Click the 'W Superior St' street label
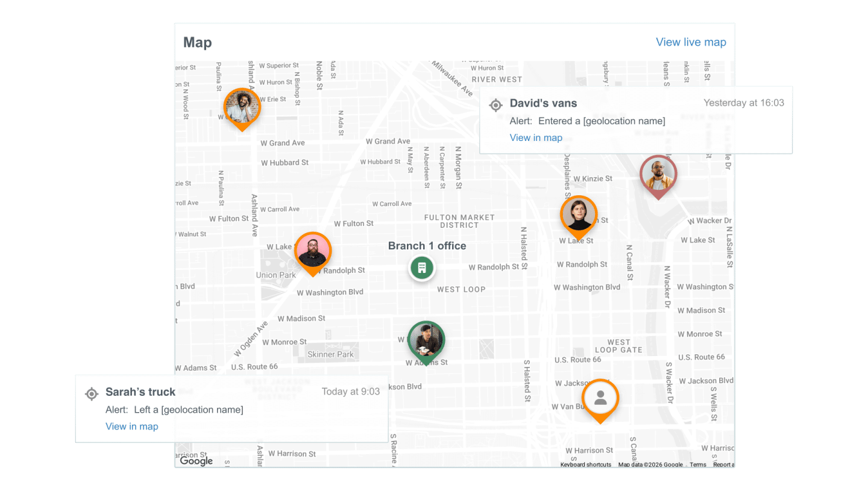Viewport: 868px width, 488px height. pos(279,66)
